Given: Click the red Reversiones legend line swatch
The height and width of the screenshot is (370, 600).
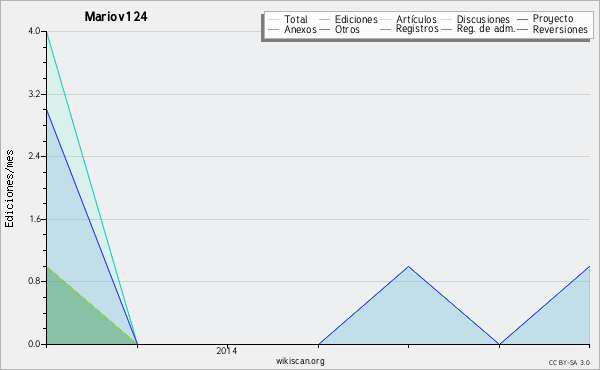Looking at the screenshot, I should pos(522,29).
